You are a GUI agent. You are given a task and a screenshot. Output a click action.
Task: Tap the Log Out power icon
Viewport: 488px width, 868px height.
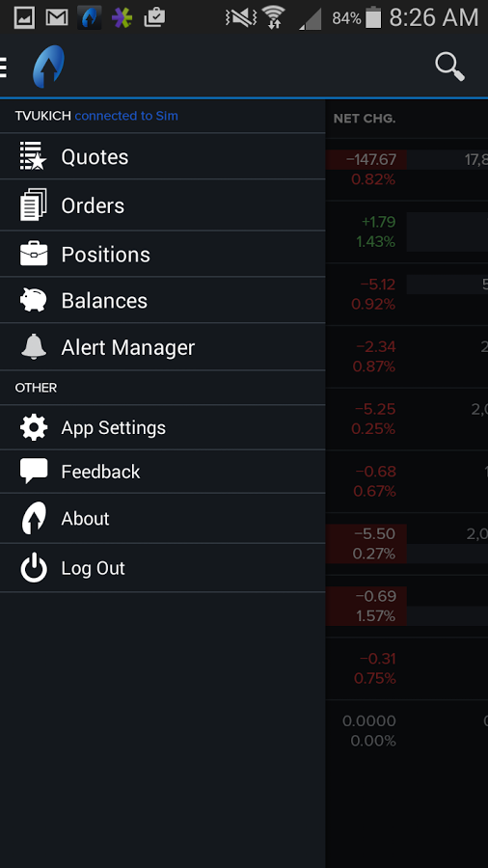[33, 568]
